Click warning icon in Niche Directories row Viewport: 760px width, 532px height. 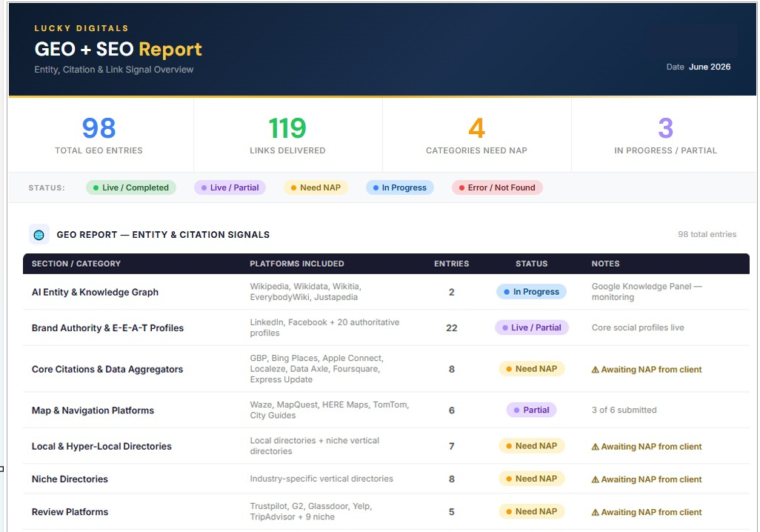tap(596, 479)
